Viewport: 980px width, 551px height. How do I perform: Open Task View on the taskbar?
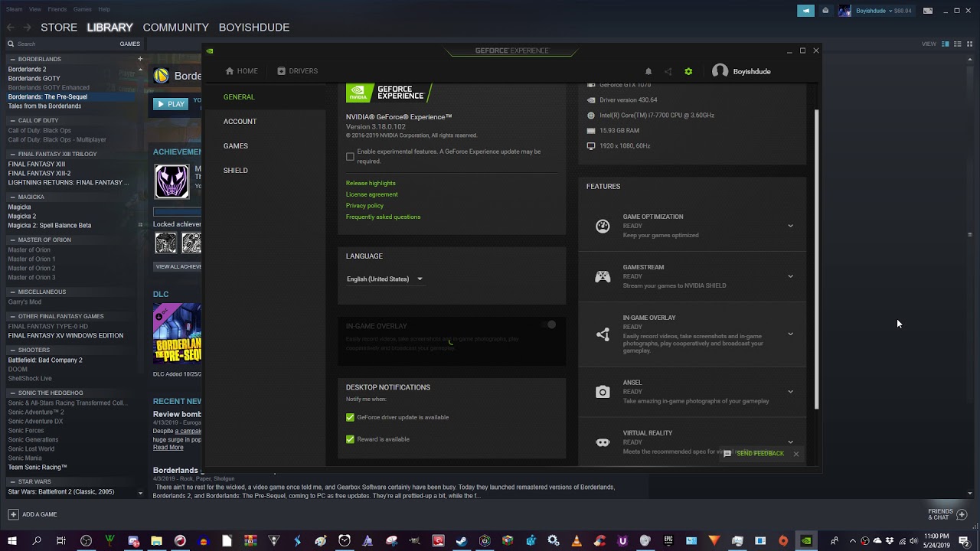coord(61,541)
